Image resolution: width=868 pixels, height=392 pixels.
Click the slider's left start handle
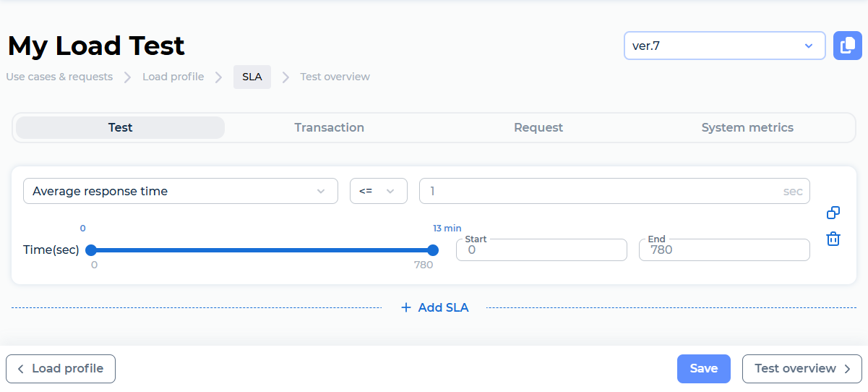pos(91,250)
